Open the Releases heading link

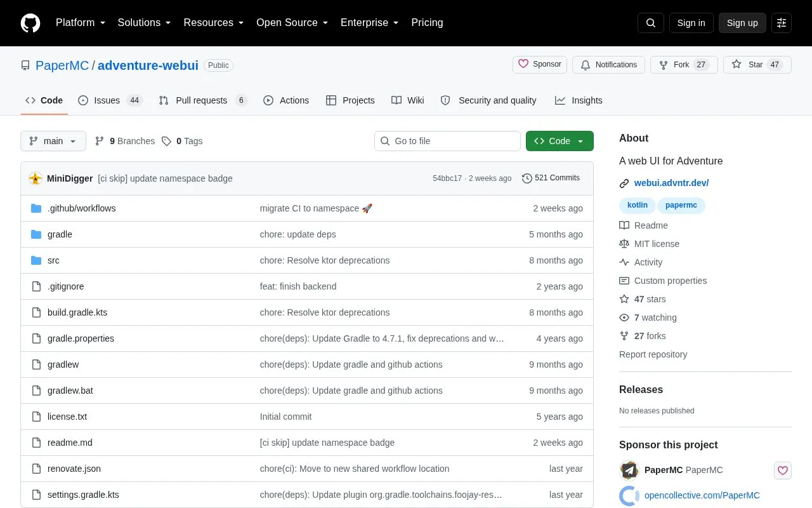pos(641,389)
